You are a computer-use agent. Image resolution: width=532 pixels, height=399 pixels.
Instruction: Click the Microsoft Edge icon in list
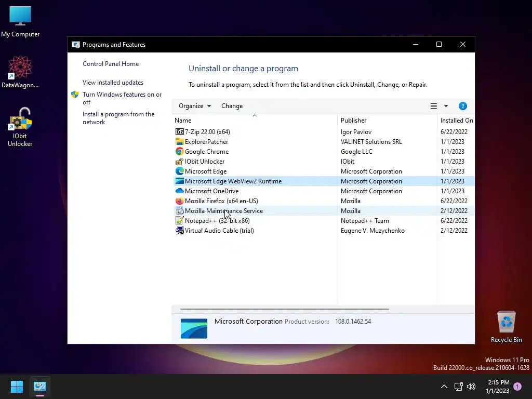coord(179,171)
